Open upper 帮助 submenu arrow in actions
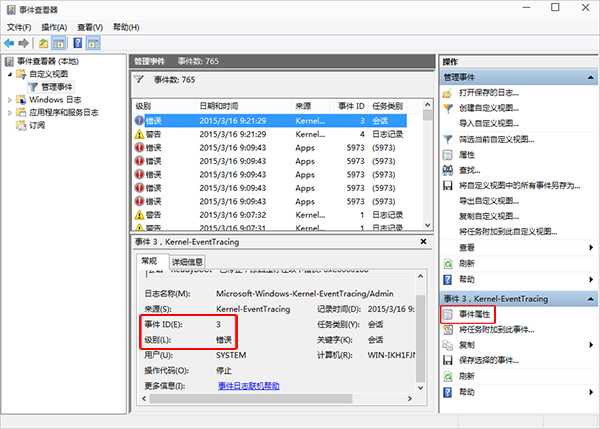600x429 pixels. click(x=591, y=279)
